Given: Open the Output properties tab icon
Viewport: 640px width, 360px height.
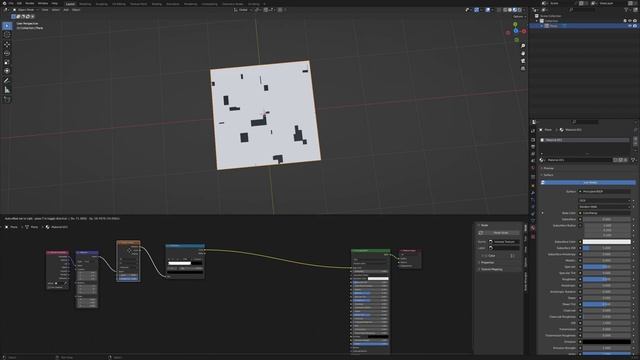Looking at the screenshot, I should coord(533,147).
